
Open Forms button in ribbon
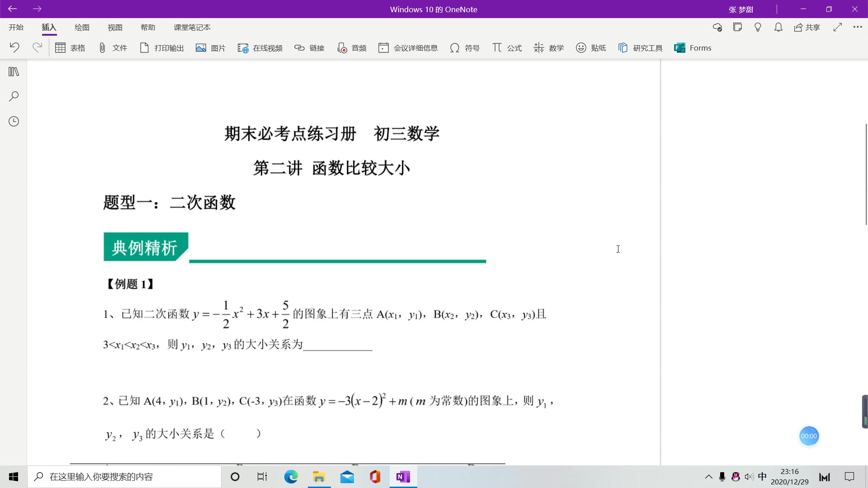pyautogui.click(x=693, y=48)
